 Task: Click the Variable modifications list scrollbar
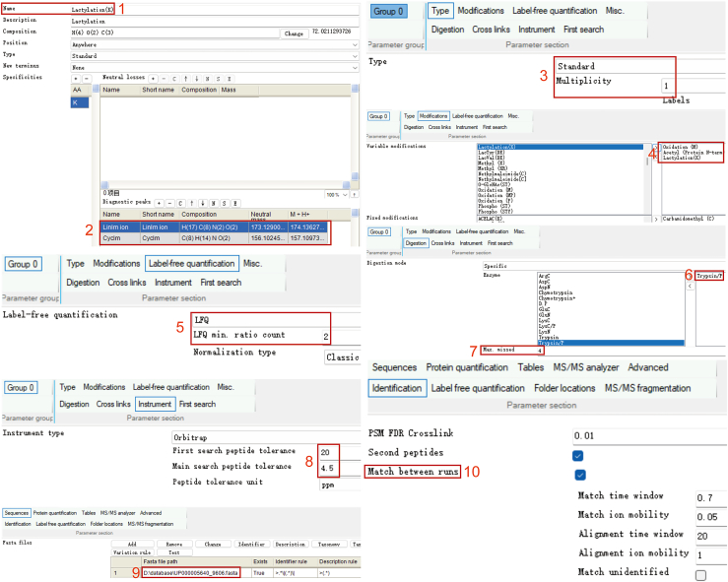pos(647,178)
